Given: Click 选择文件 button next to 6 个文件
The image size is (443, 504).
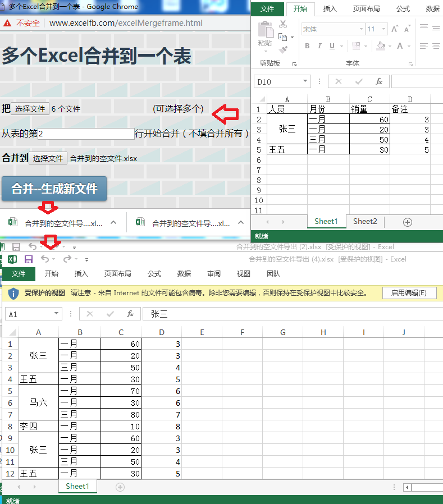Looking at the screenshot, I should pos(30,109).
